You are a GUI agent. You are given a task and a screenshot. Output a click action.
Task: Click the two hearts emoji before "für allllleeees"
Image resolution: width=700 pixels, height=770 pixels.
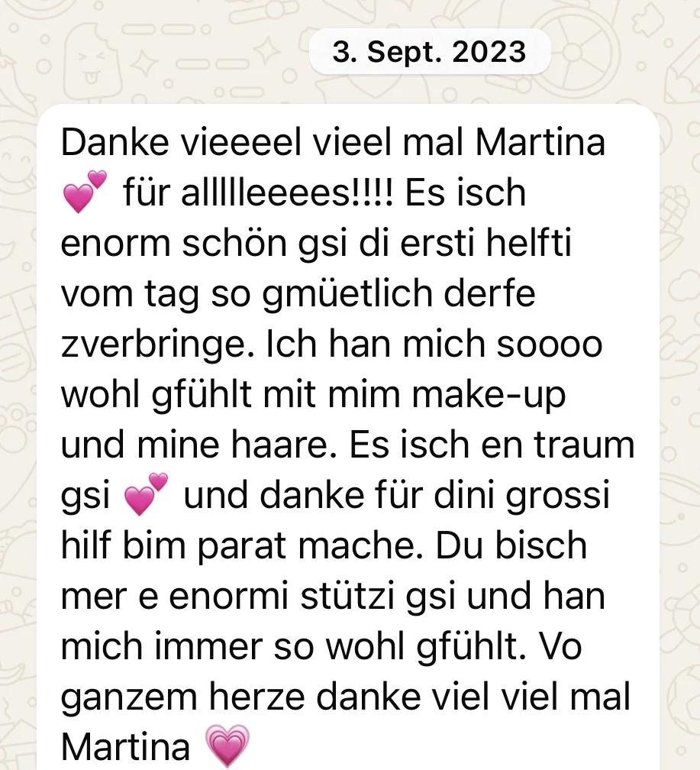tap(85, 191)
